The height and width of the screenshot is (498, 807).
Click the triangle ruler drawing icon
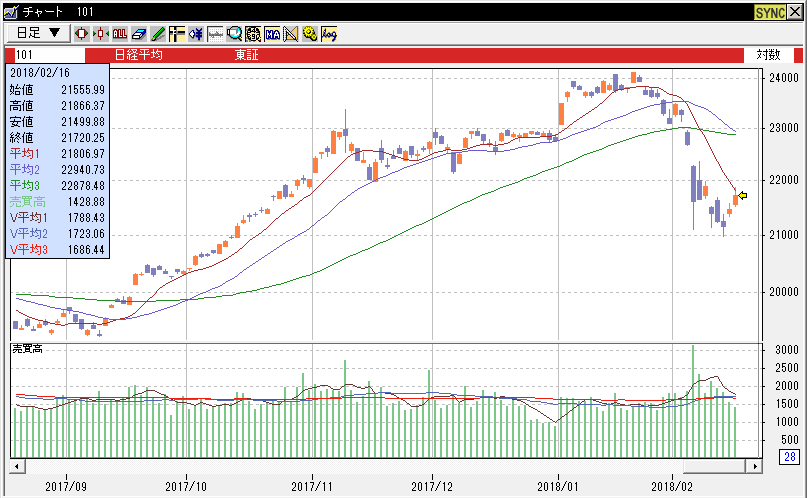(x=291, y=34)
